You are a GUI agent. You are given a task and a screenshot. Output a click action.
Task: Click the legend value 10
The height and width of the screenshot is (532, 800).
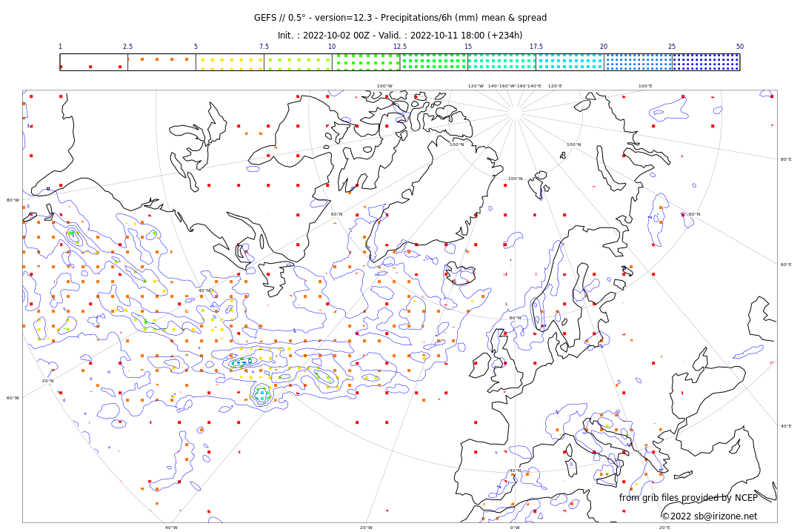pos(332,47)
